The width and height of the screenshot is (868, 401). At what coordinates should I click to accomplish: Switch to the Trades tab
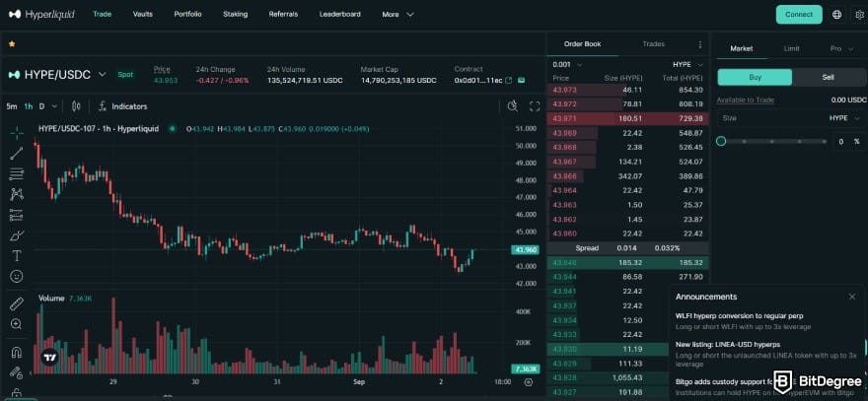[x=654, y=44]
